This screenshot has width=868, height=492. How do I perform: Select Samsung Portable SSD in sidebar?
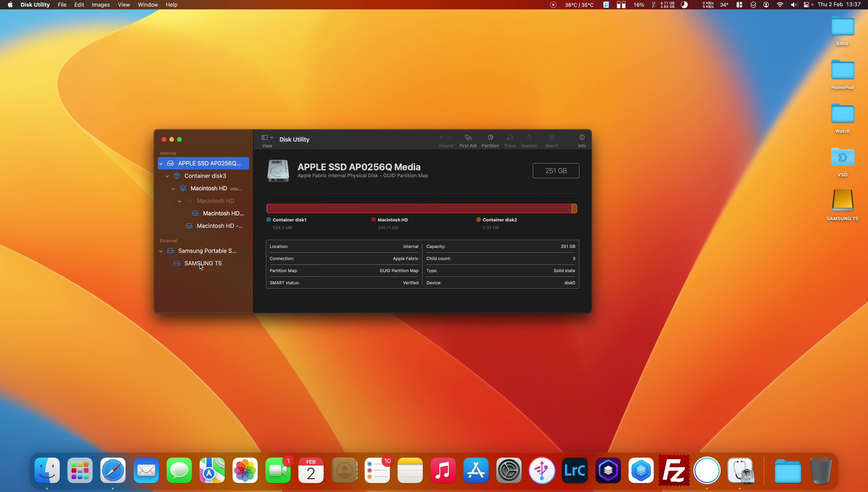pyautogui.click(x=204, y=251)
